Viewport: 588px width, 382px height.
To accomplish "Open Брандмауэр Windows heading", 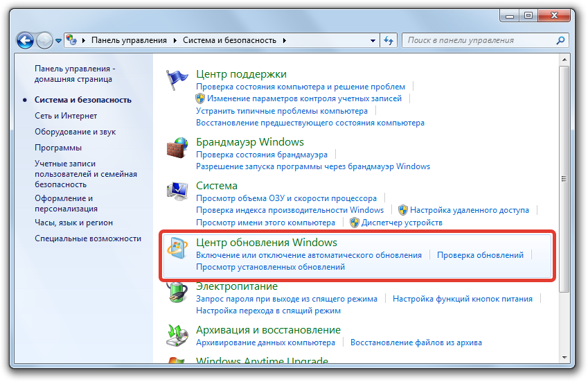I will coord(250,142).
